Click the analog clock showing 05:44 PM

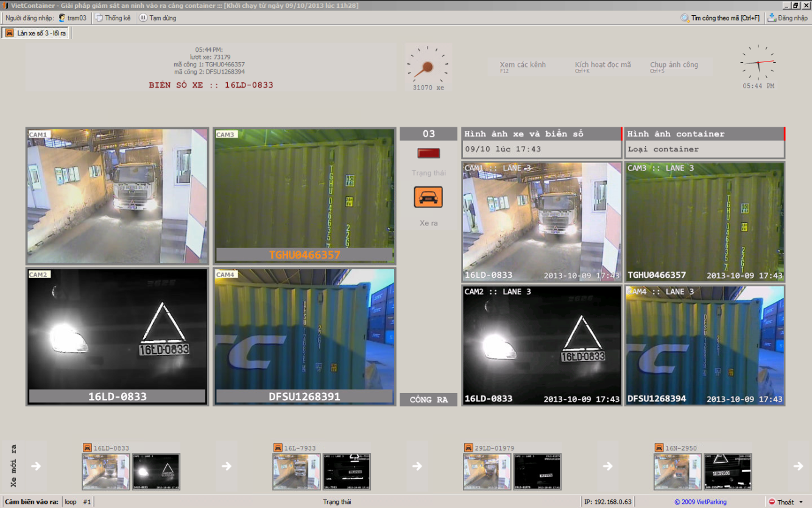pos(758,63)
